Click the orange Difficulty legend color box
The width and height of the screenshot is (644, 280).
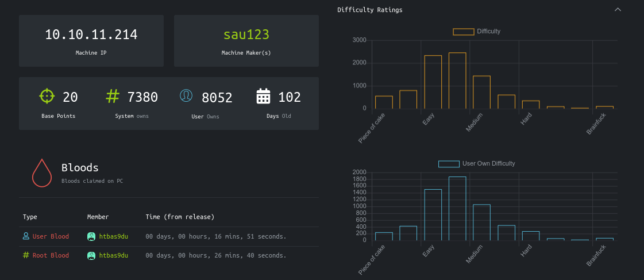click(x=464, y=32)
